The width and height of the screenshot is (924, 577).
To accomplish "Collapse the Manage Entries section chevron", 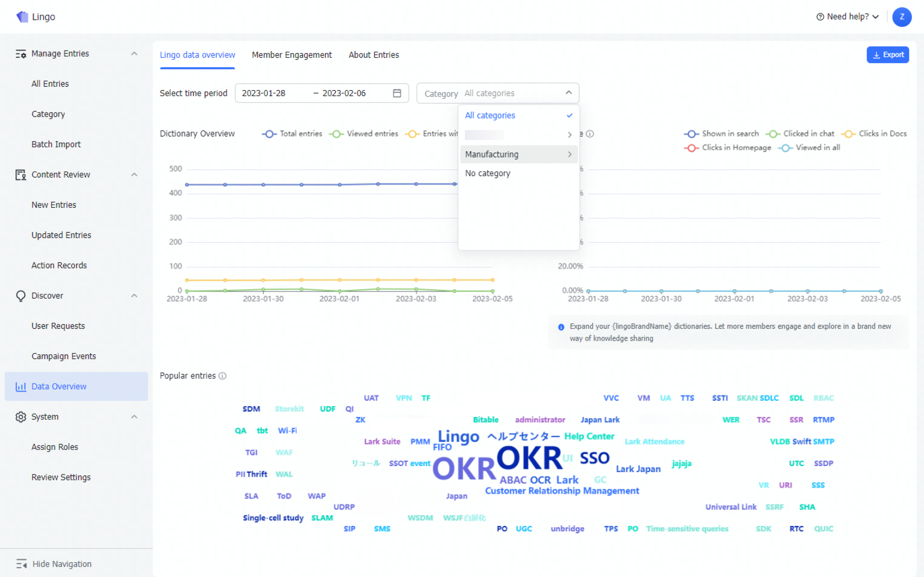I will pos(134,54).
